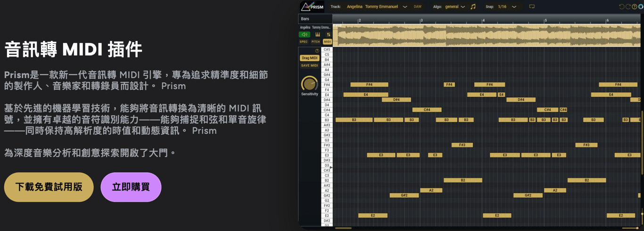Open the Track selection dropdown
Viewport: 644px width, 231px height.
[x=376, y=7]
